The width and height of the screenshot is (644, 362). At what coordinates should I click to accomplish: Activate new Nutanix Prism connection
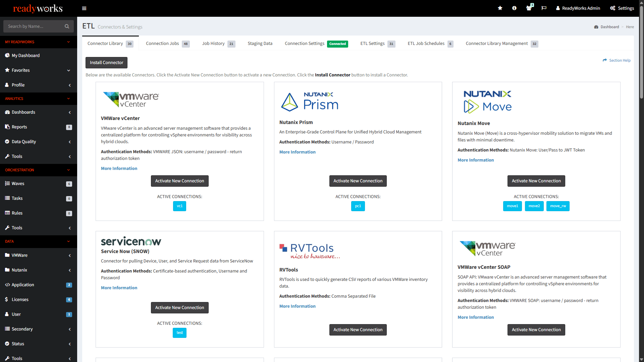358,181
